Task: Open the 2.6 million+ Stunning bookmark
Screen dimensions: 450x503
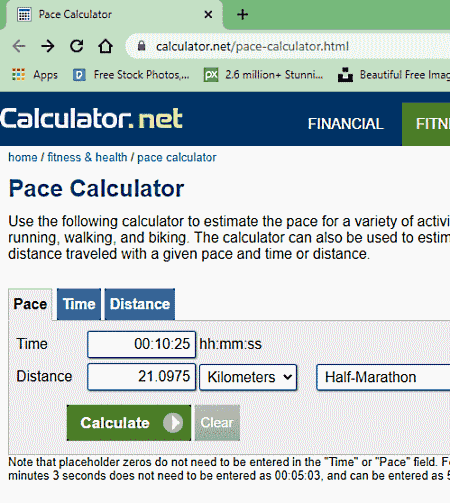Action: [263, 75]
